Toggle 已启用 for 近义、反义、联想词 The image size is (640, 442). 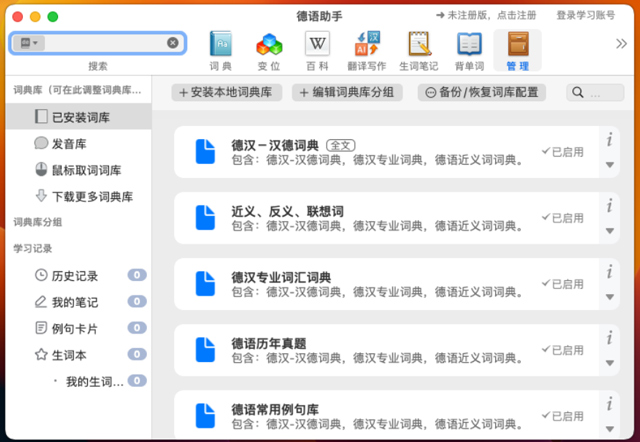(562, 218)
